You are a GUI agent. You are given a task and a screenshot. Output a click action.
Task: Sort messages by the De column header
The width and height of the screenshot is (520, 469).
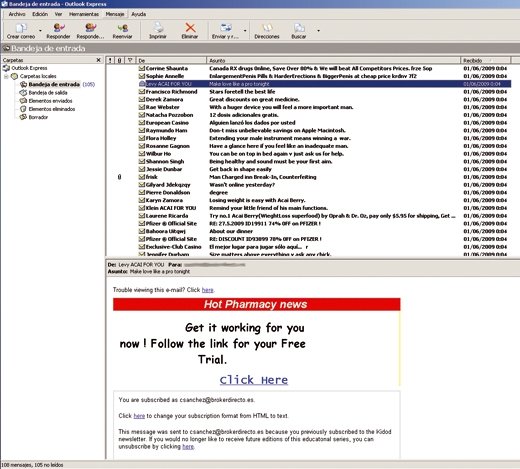tap(171, 60)
